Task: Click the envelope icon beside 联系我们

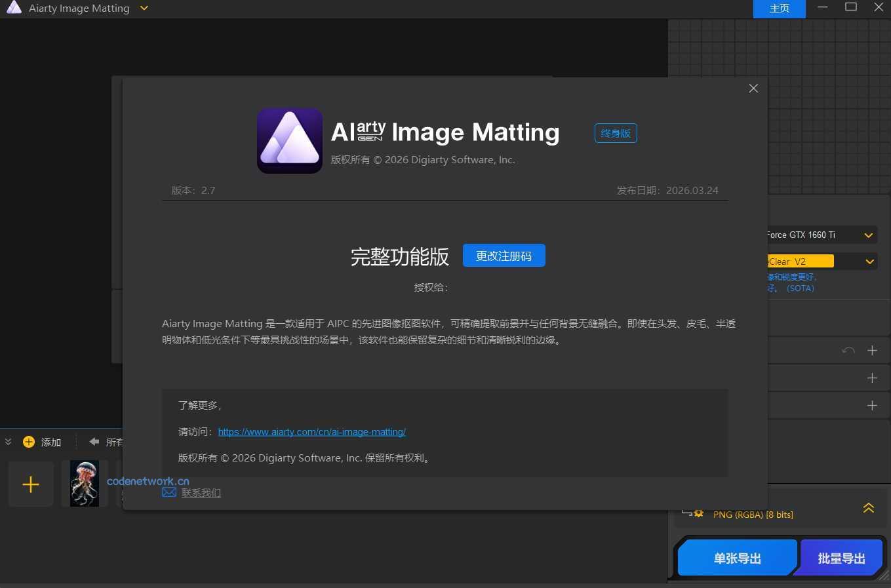Action: [168, 492]
